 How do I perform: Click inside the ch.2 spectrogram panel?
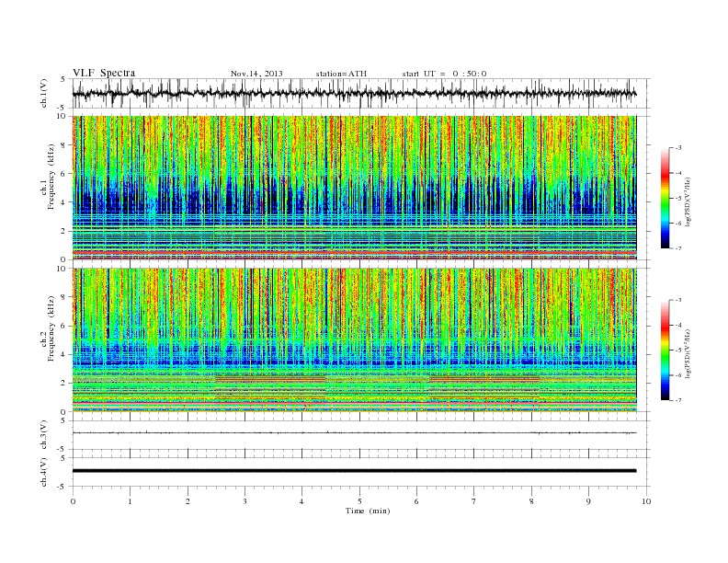point(354,340)
